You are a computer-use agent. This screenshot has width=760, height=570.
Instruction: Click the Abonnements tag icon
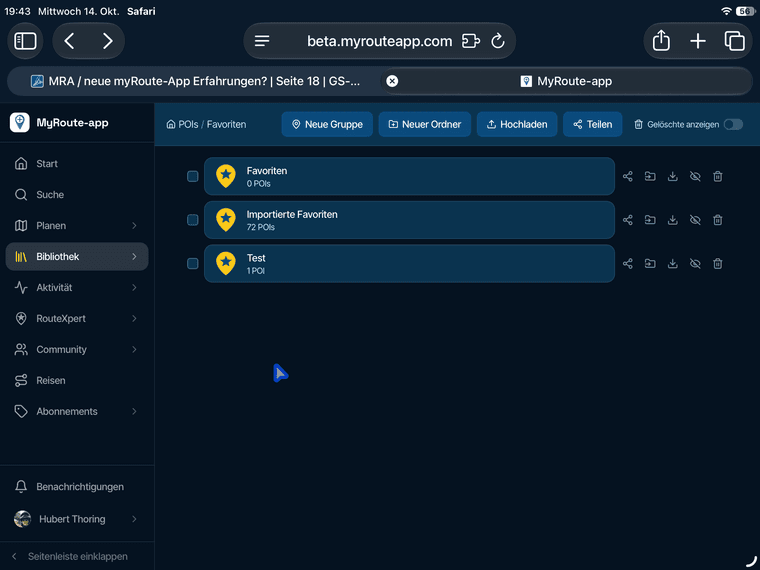(21, 412)
